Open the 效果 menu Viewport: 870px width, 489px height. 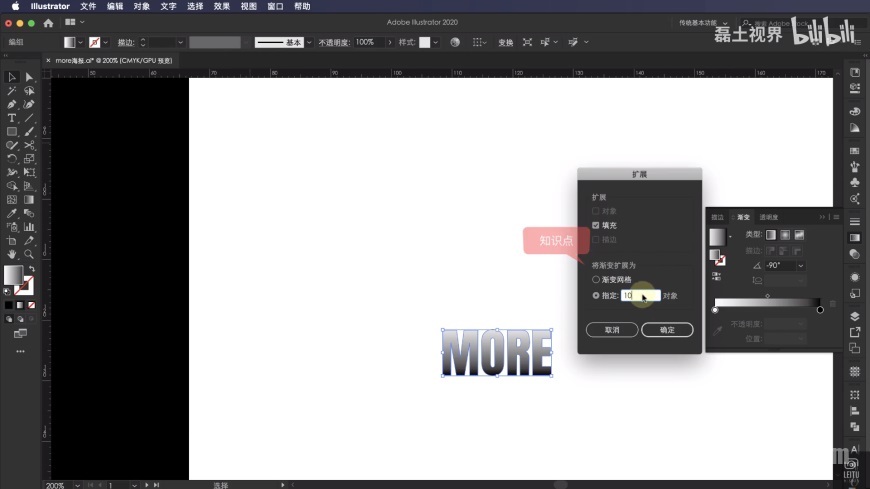pos(222,6)
